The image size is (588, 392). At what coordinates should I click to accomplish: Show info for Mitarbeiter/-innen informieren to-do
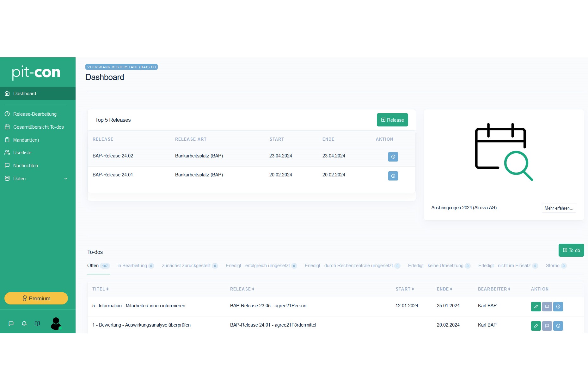(558, 307)
